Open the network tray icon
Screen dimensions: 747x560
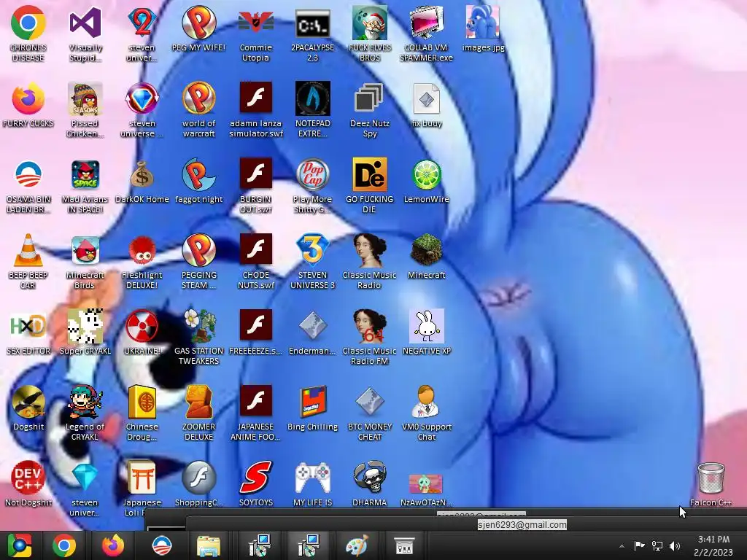click(657, 545)
